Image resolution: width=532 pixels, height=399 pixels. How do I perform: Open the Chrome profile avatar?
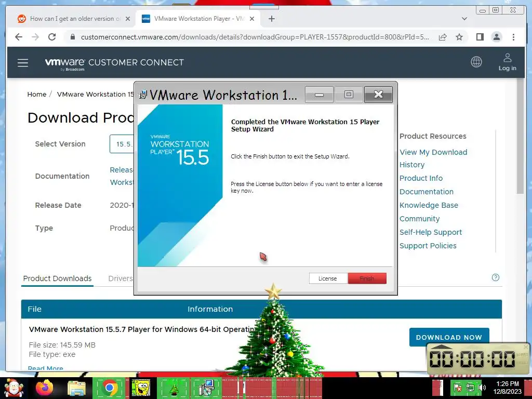click(x=496, y=37)
